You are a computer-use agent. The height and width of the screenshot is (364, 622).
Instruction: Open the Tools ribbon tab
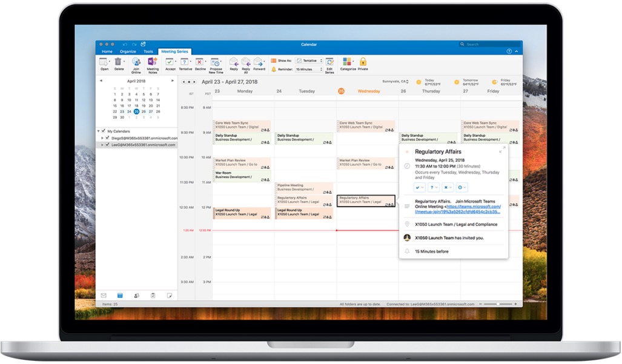[148, 52]
